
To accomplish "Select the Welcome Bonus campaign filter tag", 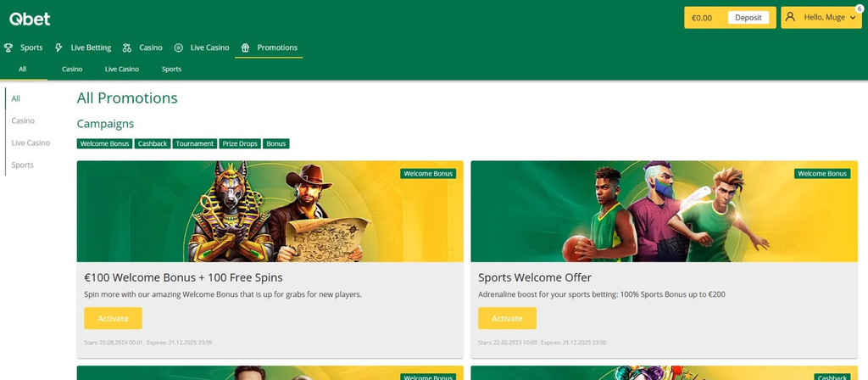I will pos(104,143).
